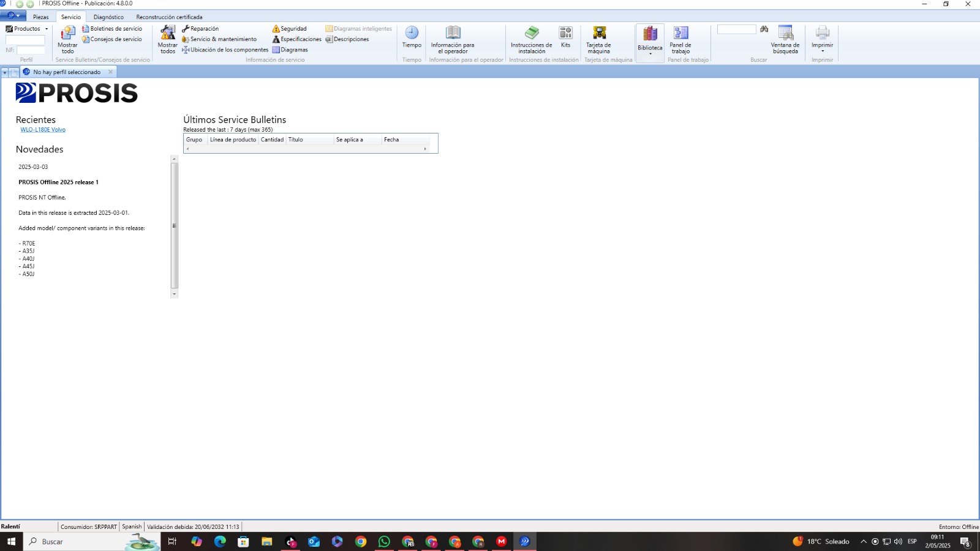Sort bulletins by Fecha column
Image resolution: width=980 pixels, height=551 pixels.
point(406,140)
